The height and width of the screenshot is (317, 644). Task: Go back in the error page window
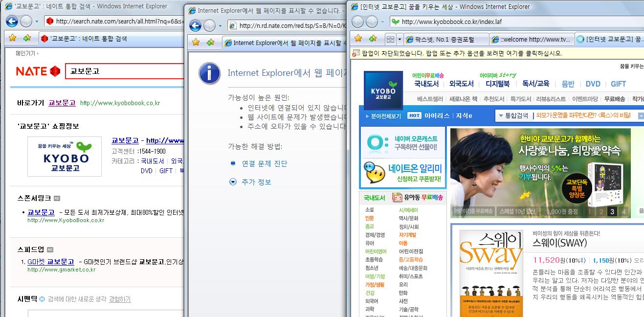pos(195,26)
